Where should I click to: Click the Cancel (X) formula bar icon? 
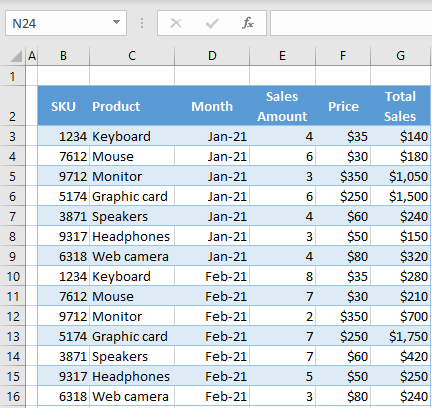pyautogui.click(x=176, y=23)
